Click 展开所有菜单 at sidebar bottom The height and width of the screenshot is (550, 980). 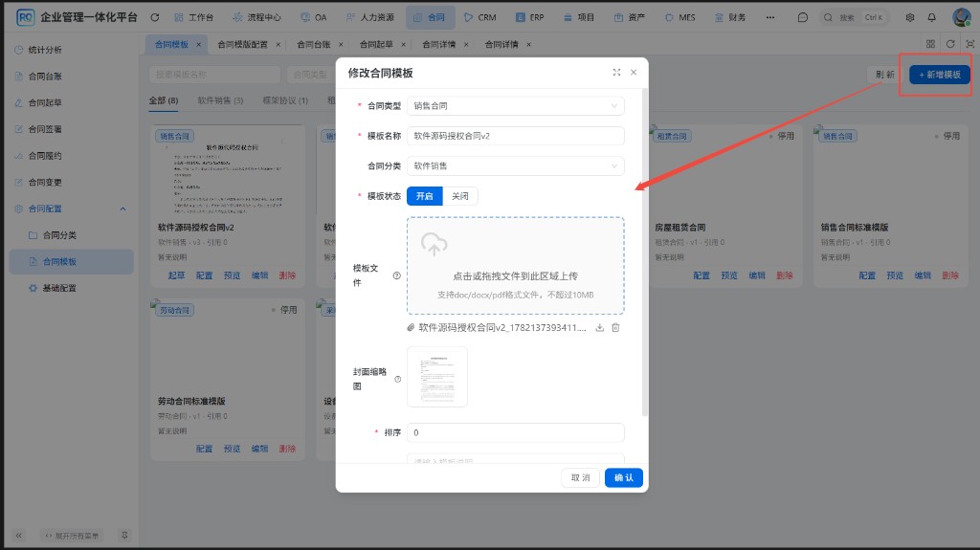[x=72, y=536]
